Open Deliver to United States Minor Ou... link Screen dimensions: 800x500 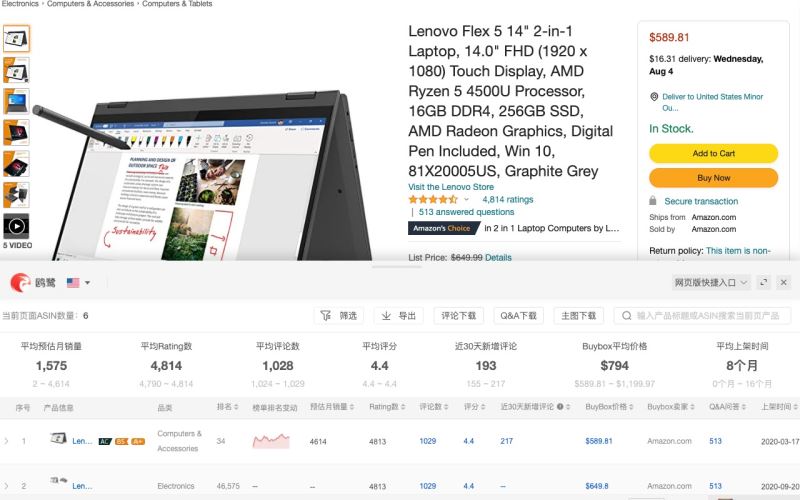coord(712,102)
